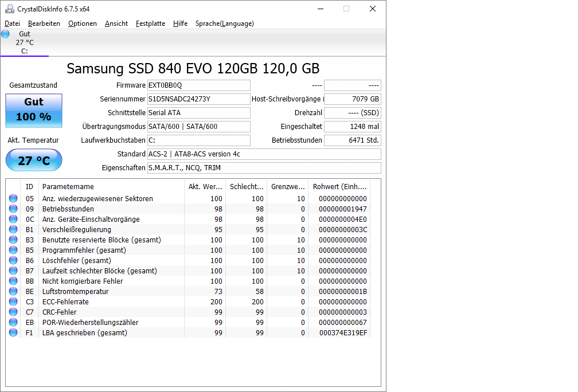
Task: Minimize the CrystalDiskInfo window
Action: pyautogui.click(x=321, y=9)
